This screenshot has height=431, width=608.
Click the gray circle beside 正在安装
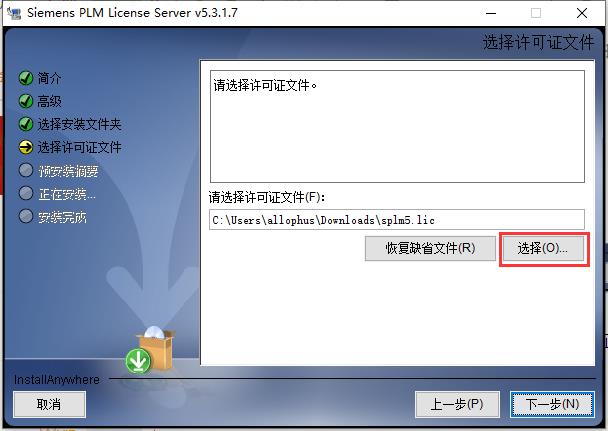coord(26,193)
